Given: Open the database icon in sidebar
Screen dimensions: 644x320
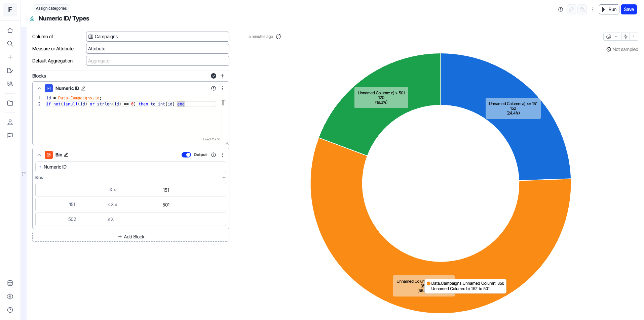Looking at the screenshot, I should pos(10,283).
